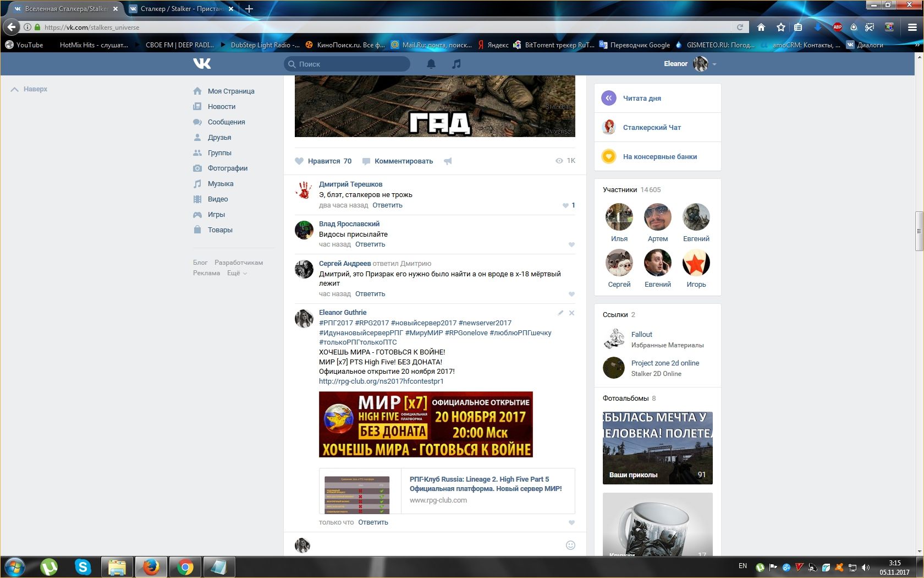This screenshot has height=578, width=924.
Task: Click the comment input field
Action: pos(438,545)
